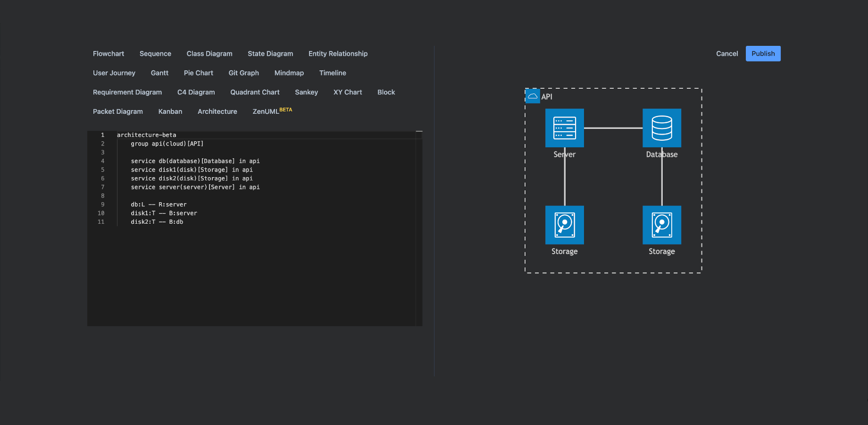Click the Storage label under the right disk
The image size is (868, 425).
point(662,252)
